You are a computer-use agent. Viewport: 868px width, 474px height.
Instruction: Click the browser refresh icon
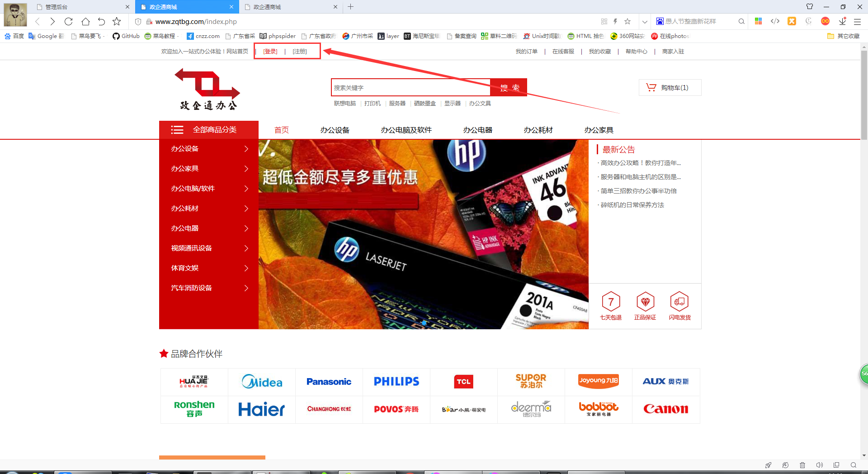(69, 21)
